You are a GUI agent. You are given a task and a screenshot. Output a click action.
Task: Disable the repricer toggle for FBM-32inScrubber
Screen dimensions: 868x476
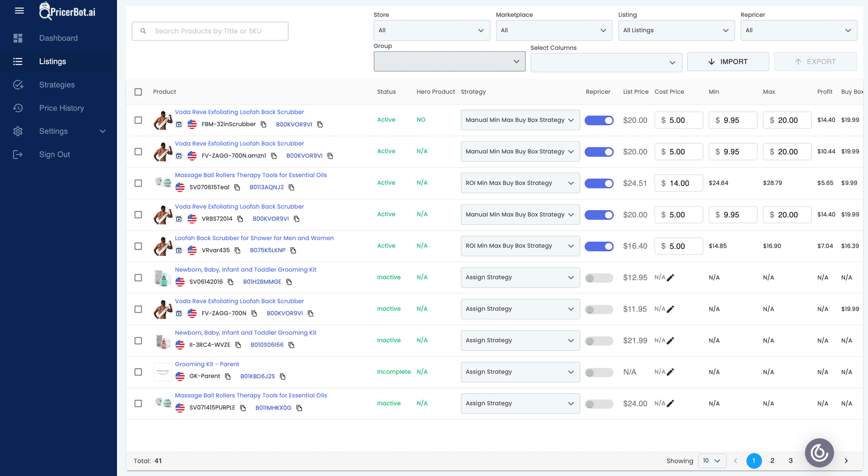tap(599, 120)
